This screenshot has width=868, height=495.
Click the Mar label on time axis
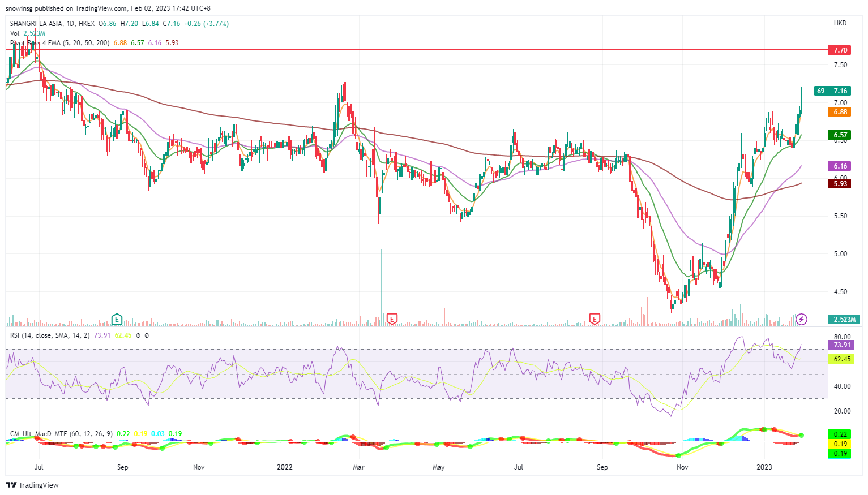pos(358,467)
